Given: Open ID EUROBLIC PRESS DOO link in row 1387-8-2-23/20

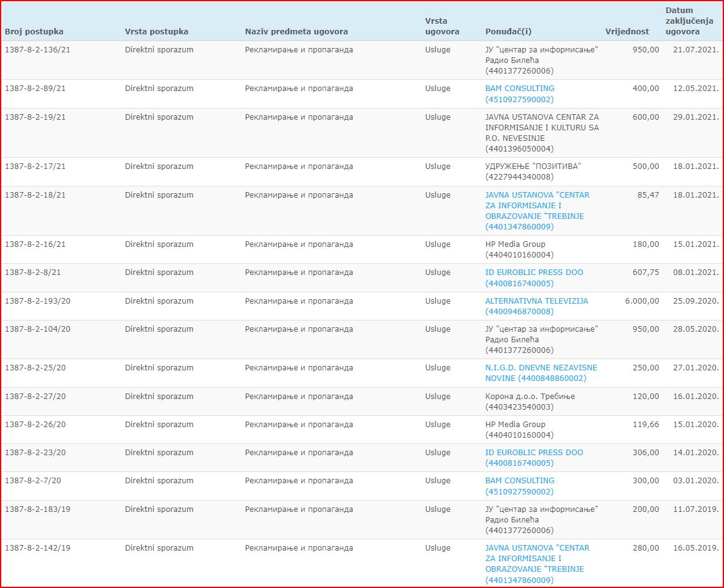Looking at the screenshot, I should [x=534, y=458].
